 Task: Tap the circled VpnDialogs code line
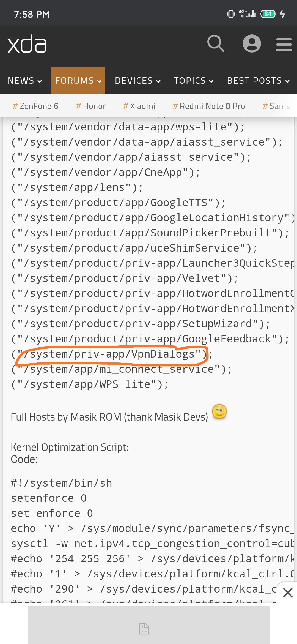point(112,354)
